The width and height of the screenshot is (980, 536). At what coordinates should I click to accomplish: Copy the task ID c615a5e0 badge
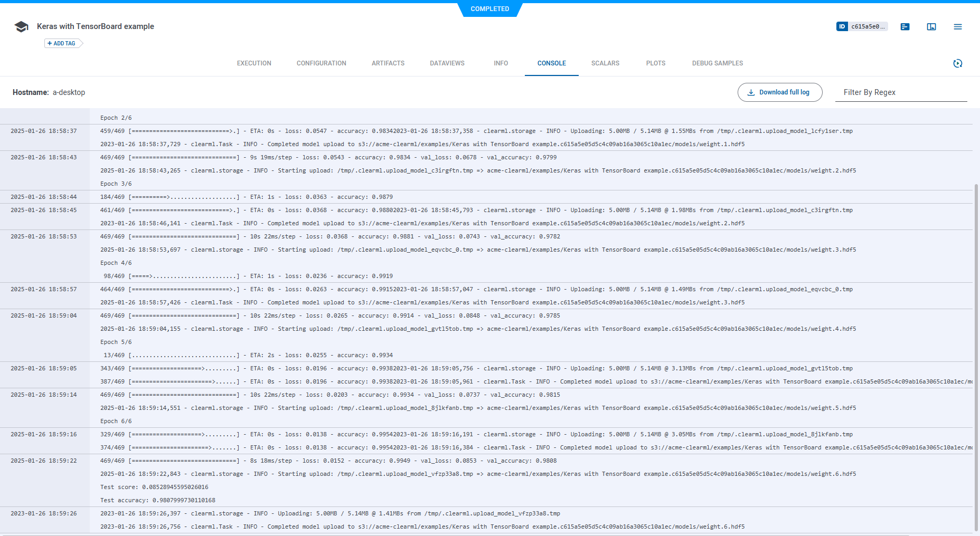(x=862, y=26)
